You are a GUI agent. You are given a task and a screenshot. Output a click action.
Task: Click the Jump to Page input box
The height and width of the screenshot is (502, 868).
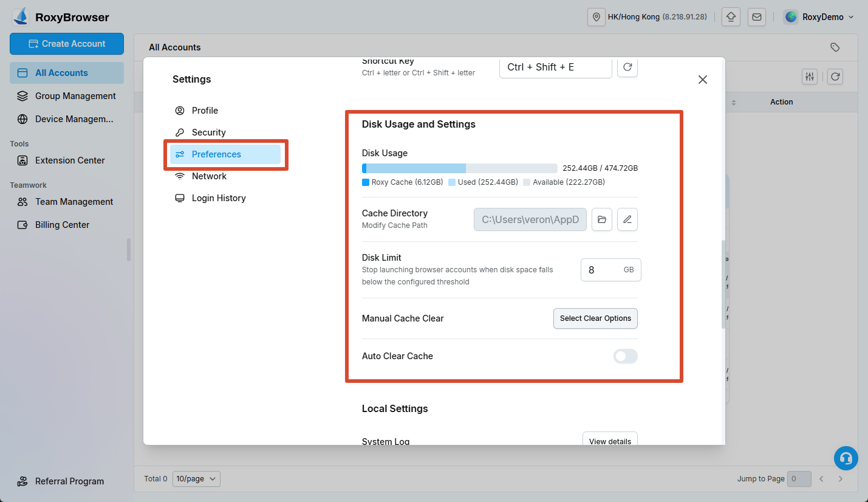[799, 479]
